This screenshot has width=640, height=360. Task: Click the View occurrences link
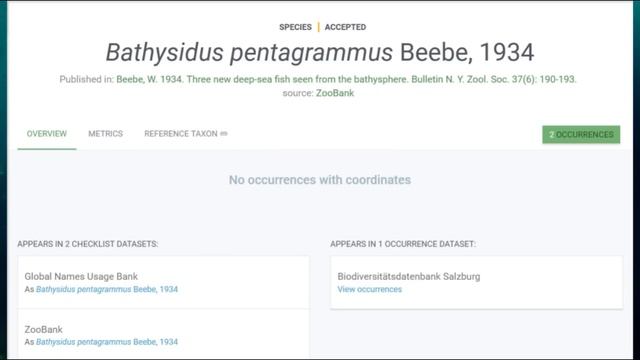369,289
